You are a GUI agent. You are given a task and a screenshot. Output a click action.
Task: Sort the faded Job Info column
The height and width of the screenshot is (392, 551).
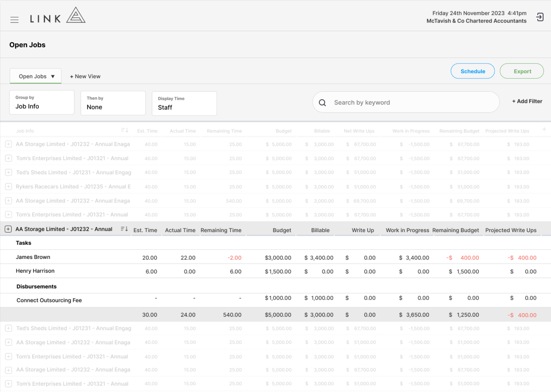click(x=125, y=130)
